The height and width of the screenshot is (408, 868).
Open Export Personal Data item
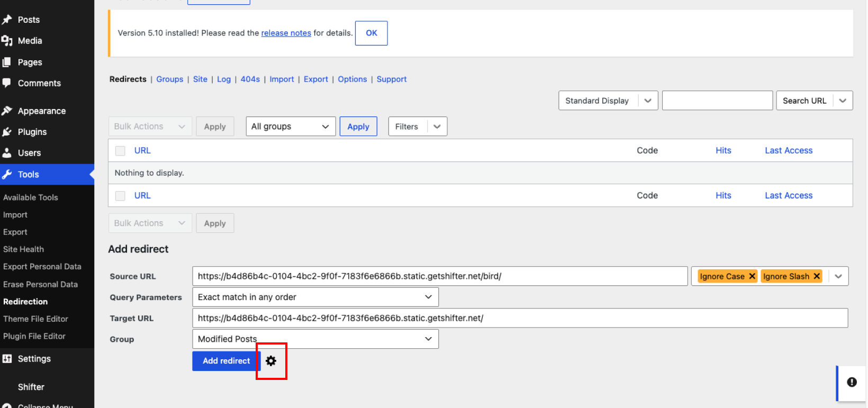coord(42,267)
